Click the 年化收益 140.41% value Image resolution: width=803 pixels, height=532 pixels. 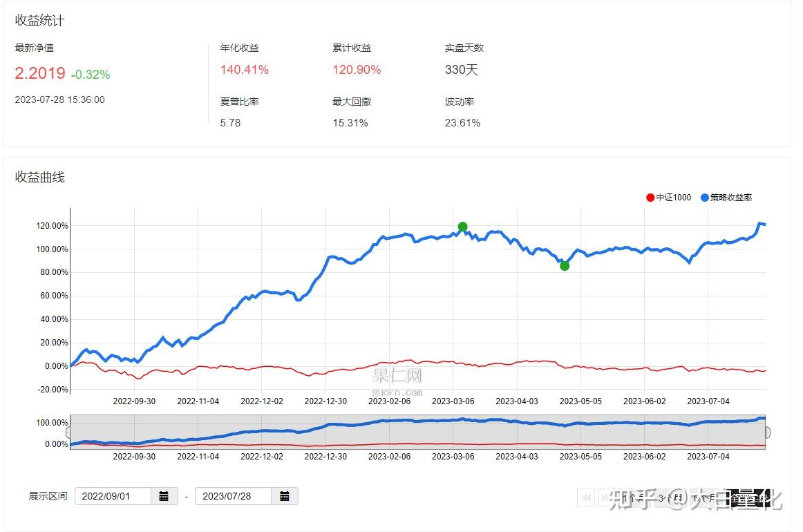[244, 70]
